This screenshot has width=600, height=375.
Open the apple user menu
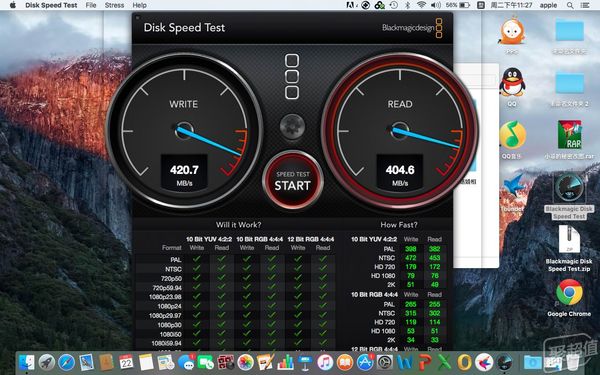tap(548, 5)
